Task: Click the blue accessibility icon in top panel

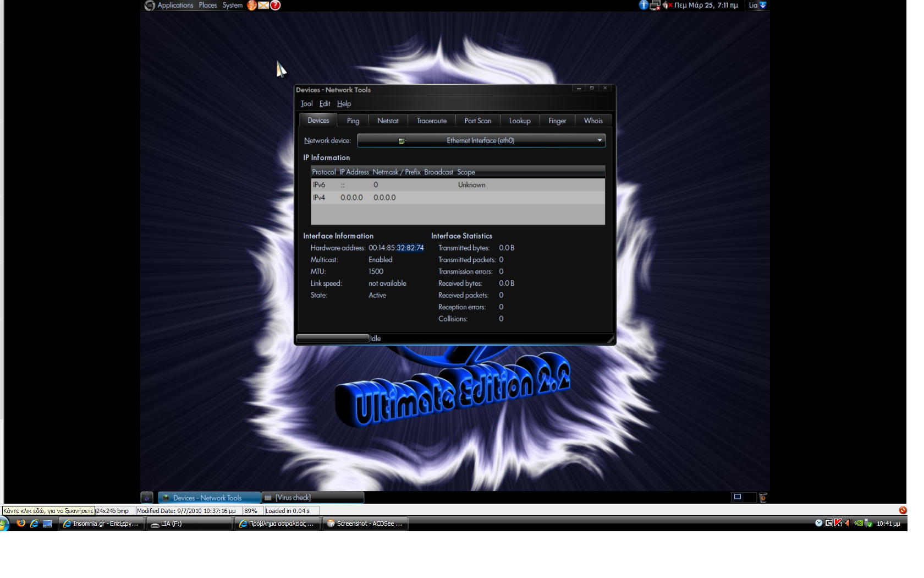Action: (643, 5)
